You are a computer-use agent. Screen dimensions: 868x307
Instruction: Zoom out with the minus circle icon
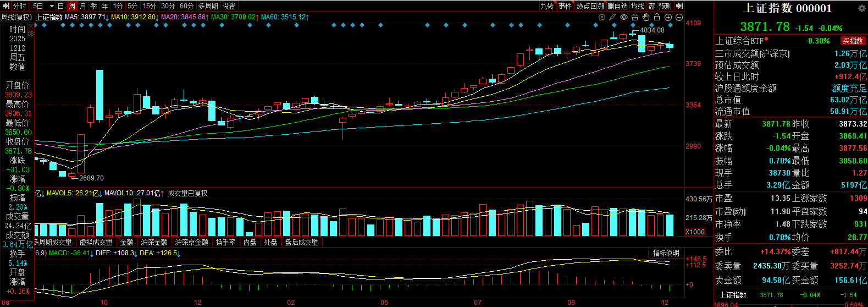click(679, 18)
